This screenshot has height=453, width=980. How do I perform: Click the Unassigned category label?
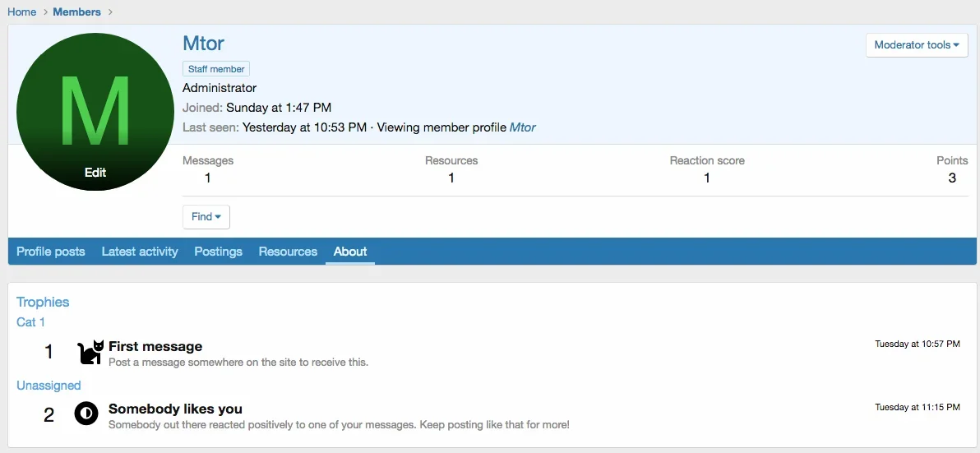[49, 386]
